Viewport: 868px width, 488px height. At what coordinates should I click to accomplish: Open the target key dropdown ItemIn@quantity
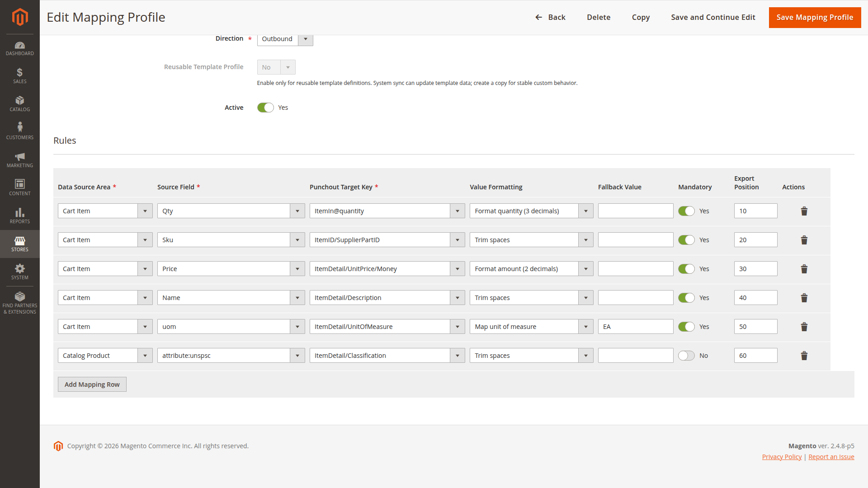click(x=387, y=211)
